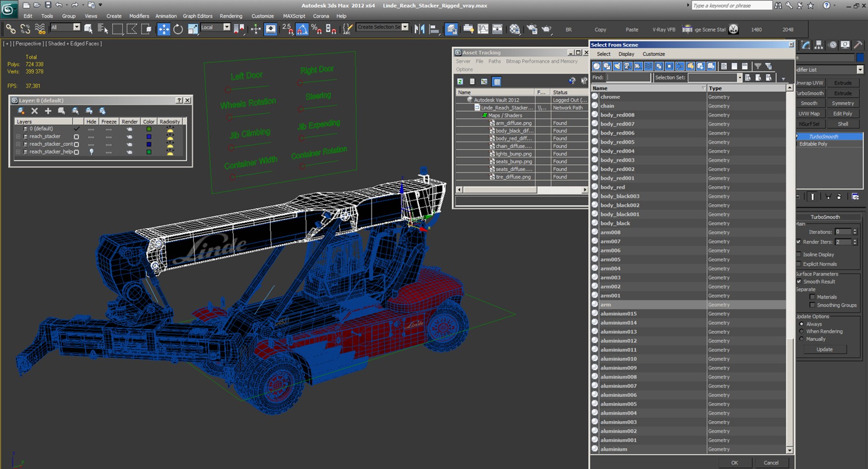The width and height of the screenshot is (868, 469).
Task: Open the Create Selection Set dropdown
Action: [405, 27]
